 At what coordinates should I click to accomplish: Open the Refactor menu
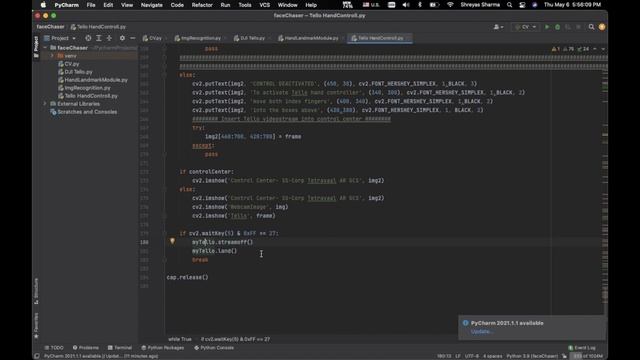[x=202, y=5]
